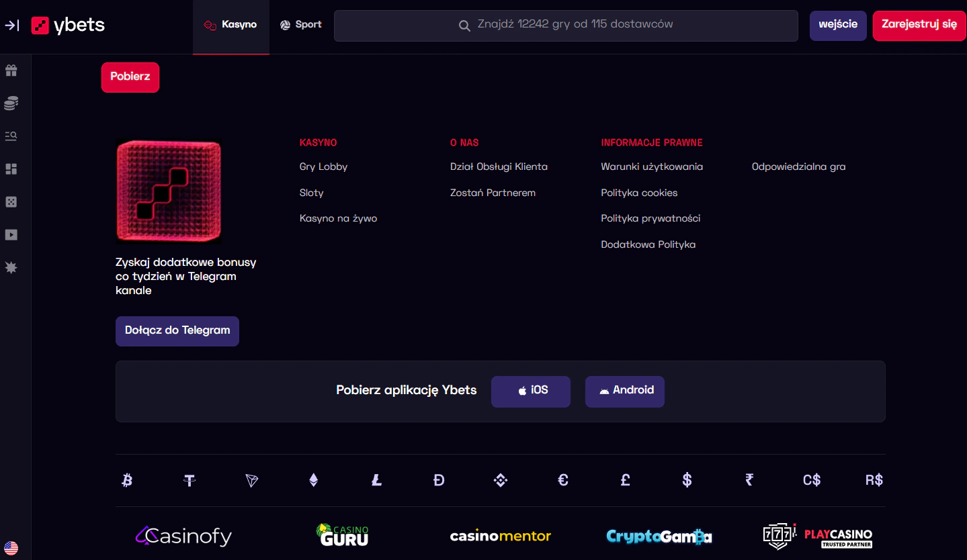Image resolution: width=967 pixels, height=560 pixels.
Task: Open Warunki użytkowania link
Action: 652,167
